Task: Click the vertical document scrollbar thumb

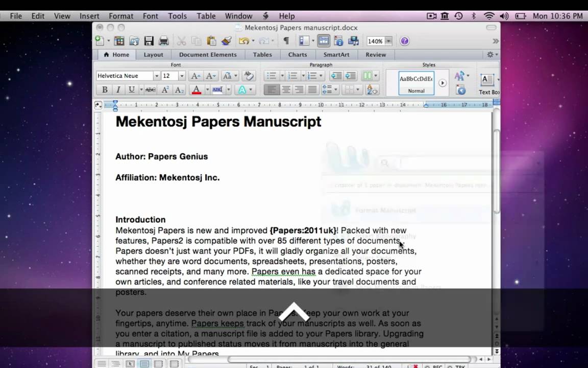Action: click(497, 171)
